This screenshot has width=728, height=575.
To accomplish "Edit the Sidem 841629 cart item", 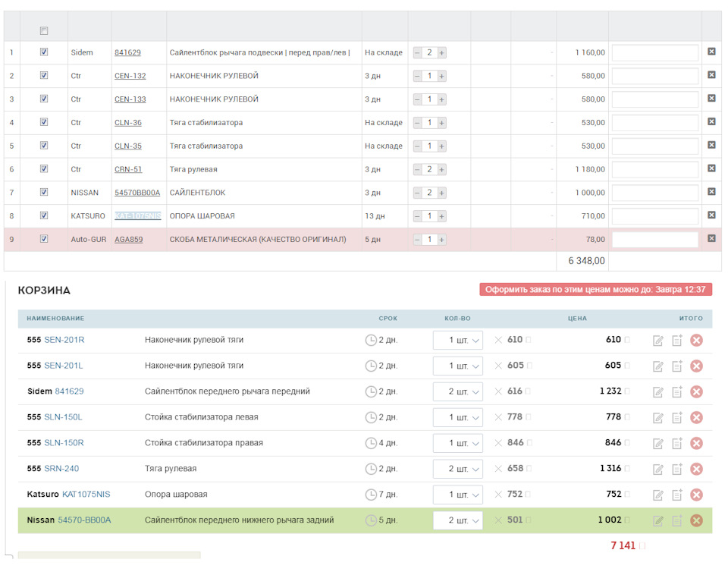I will (x=658, y=392).
